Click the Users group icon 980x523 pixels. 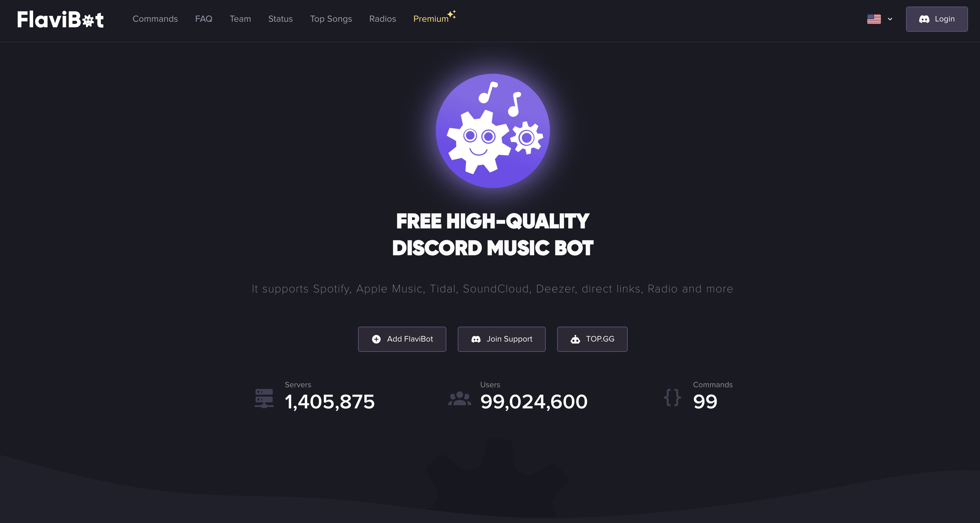459,398
